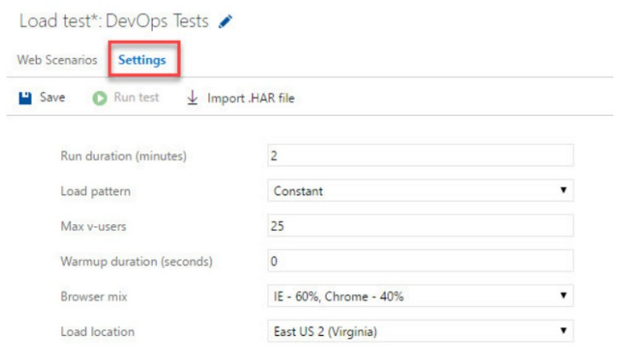Open the Load location East US 2 dropdown
This screenshot has height=364, width=633.
[421, 331]
